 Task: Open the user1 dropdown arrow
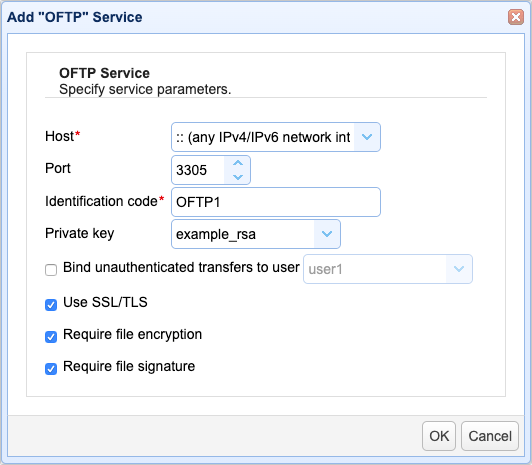tap(459, 269)
